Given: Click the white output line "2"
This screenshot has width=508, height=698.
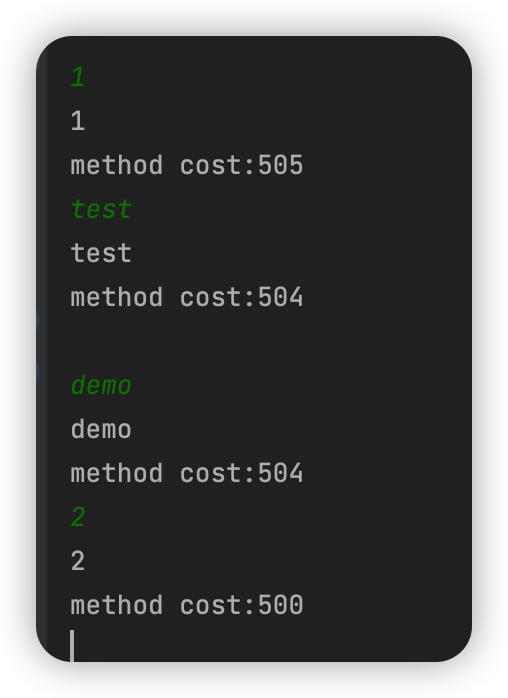Looking at the screenshot, I should tap(78, 561).
